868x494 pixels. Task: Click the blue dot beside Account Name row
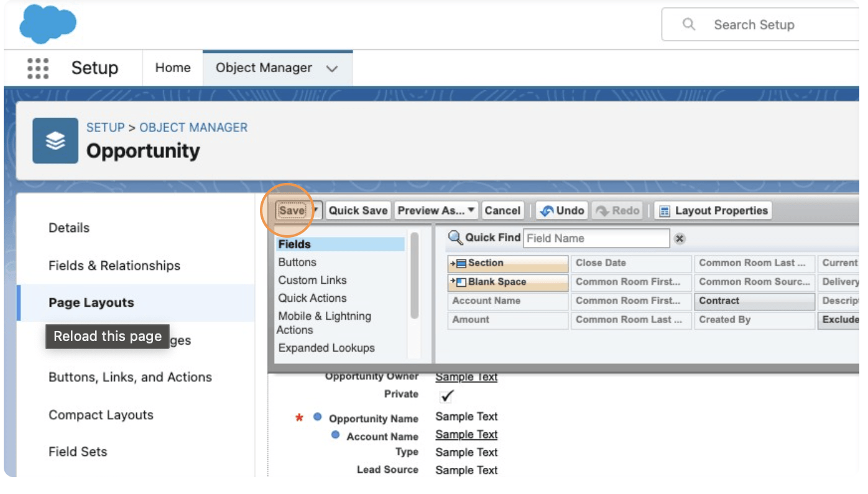tap(335, 435)
